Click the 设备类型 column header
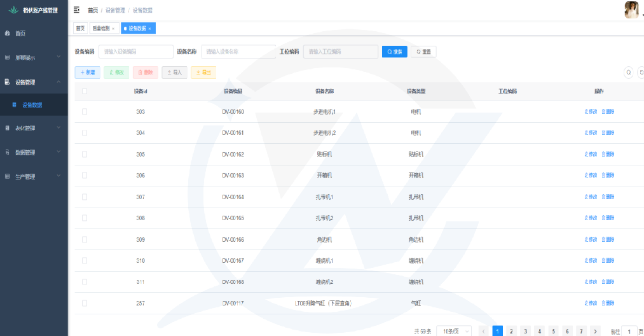 (x=416, y=91)
